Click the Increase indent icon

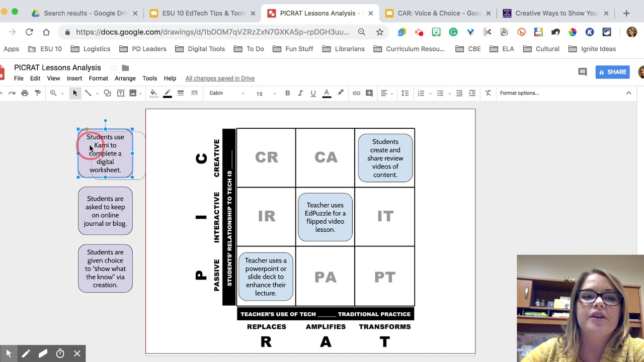pyautogui.click(x=472, y=93)
